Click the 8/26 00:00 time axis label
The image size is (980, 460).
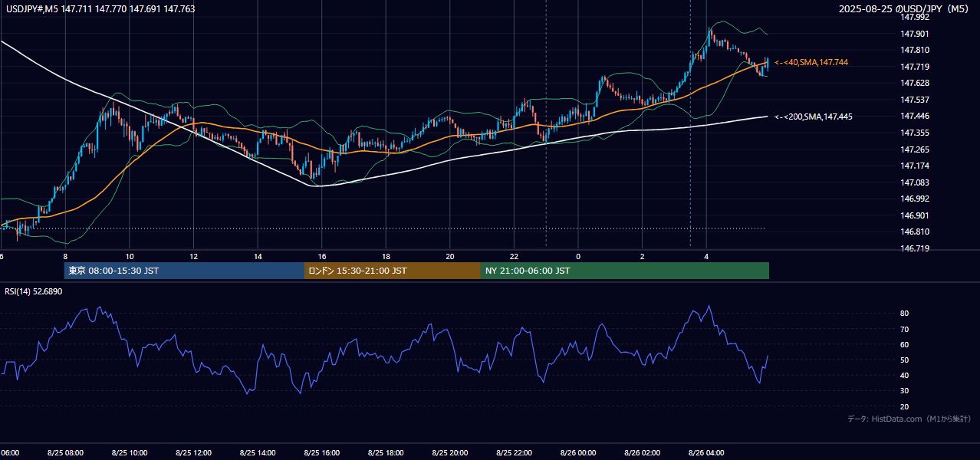click(578, 453)
